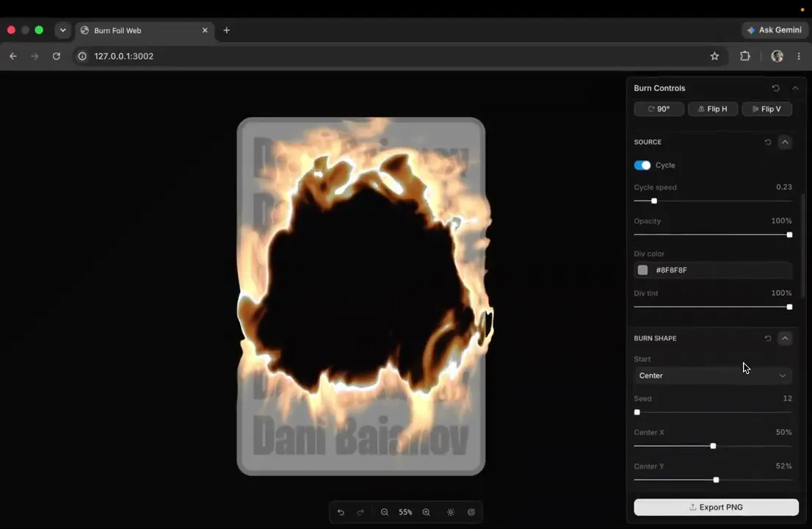Click the Seed slider handle

(x=637, y=412)
